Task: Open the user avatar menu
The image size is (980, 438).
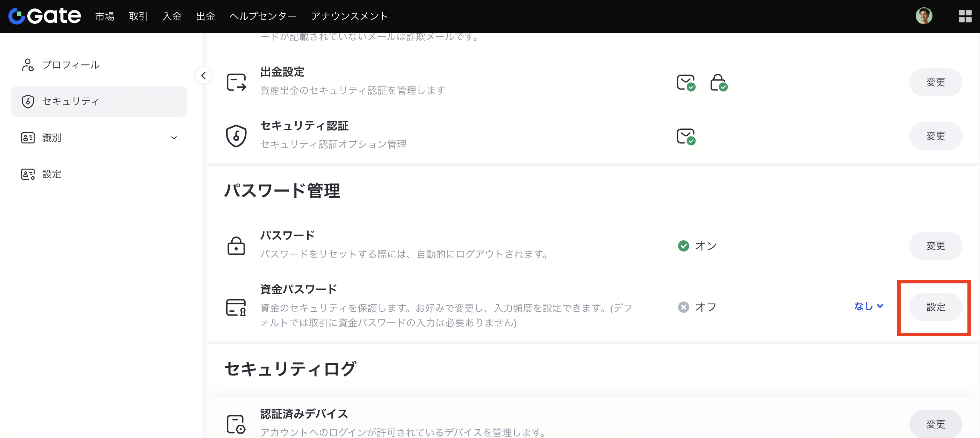Action: tap(924, 16)
